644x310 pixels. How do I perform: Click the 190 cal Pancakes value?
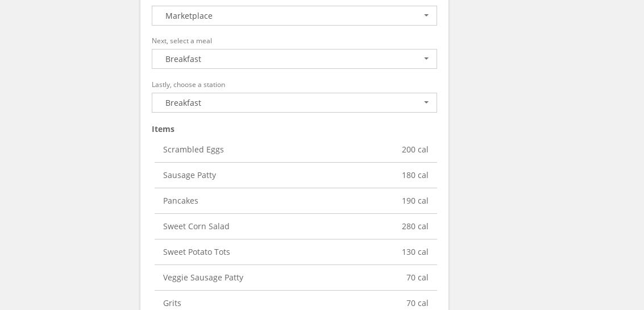(415, 201)
